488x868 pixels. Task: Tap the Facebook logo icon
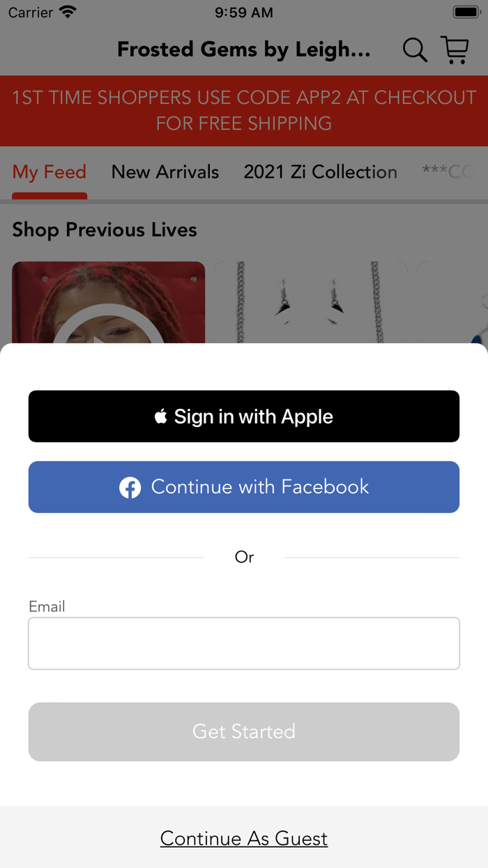point(130,487)
